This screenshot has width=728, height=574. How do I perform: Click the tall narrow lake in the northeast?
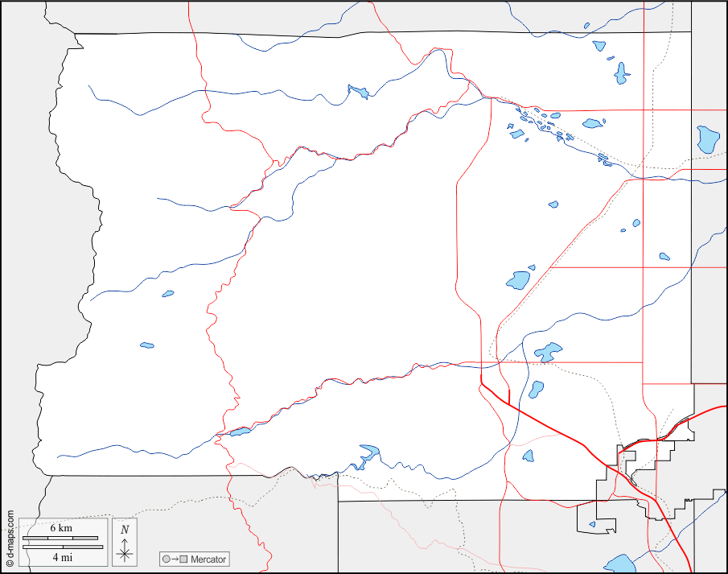point(621,73)
